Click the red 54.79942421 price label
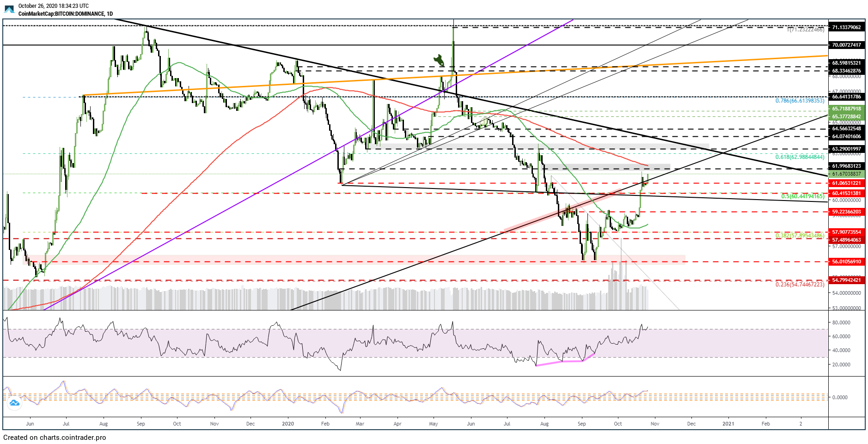This screenshot has width=868, height=444. click(x=846, y=280)
